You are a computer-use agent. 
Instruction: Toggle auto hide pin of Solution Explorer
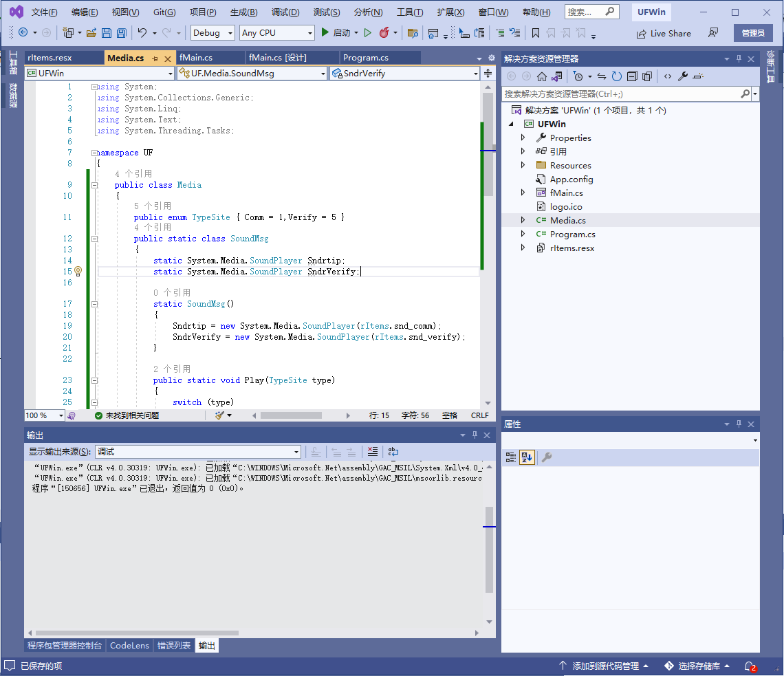(739, 58)
